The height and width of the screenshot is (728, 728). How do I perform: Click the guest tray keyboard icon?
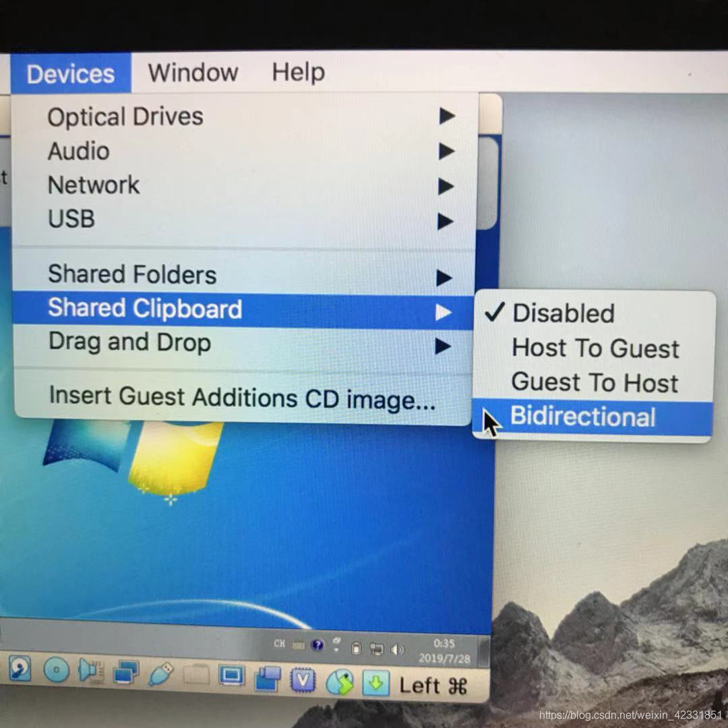click(x=299, y=645)
